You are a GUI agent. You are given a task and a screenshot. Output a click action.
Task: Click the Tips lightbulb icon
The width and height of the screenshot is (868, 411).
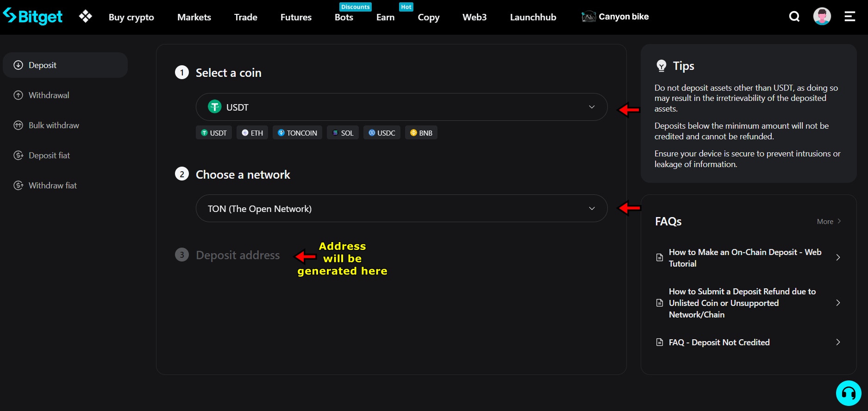click(x=662, y=66)
